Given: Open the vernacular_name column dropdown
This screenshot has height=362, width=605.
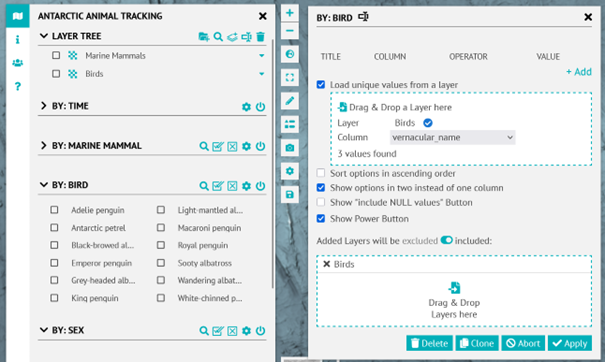Looking at the screenshot, I should click(x=453, y=137).
